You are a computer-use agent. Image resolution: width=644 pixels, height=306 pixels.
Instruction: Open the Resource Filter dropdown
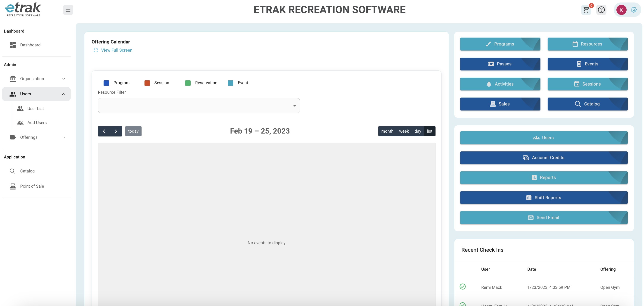click(199, 106)
